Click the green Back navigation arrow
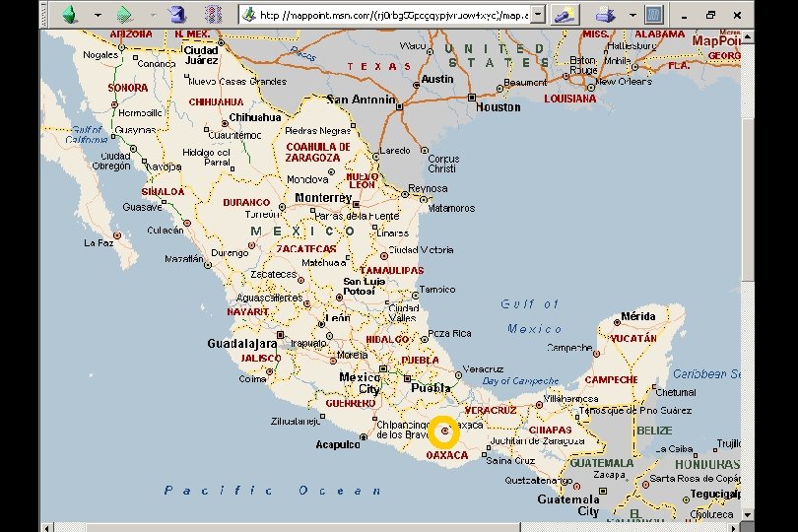Viewport: 798px width, 532px height. point(71,14)
